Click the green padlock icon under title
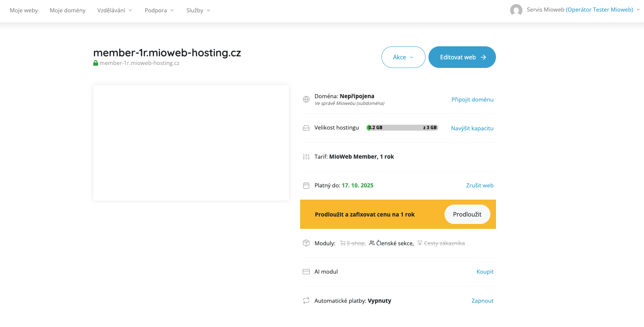The height and width of the screenshot is (327, 644). click(96, 63)
